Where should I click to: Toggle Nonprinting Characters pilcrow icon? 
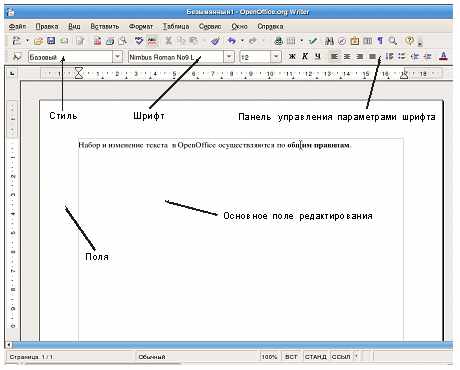(380, 41)
